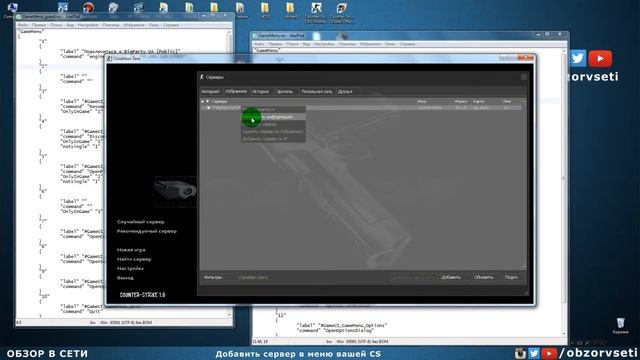Open the Computer desktop icon
This screenshot has height=360, width=640.
pos(12,9)
